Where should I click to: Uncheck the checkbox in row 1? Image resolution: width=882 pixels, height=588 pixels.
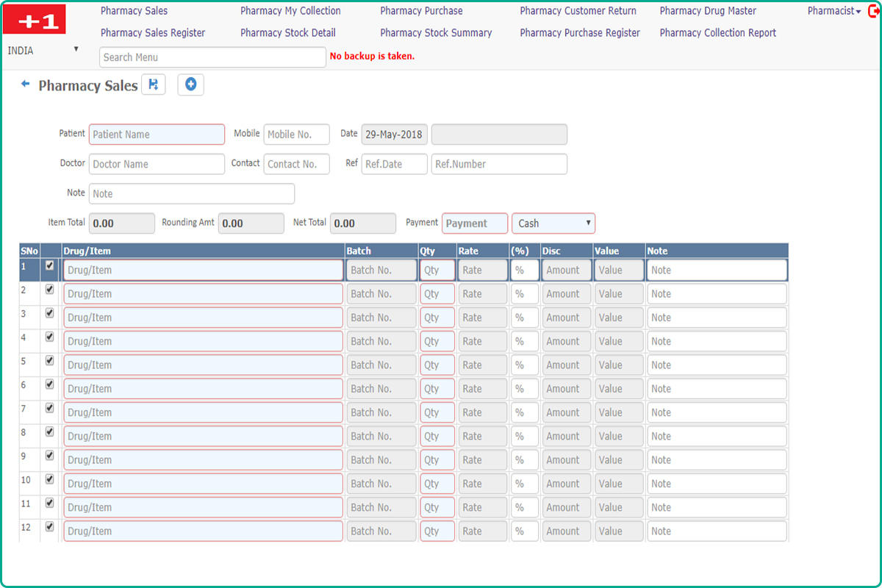click(x=50, y=266)
